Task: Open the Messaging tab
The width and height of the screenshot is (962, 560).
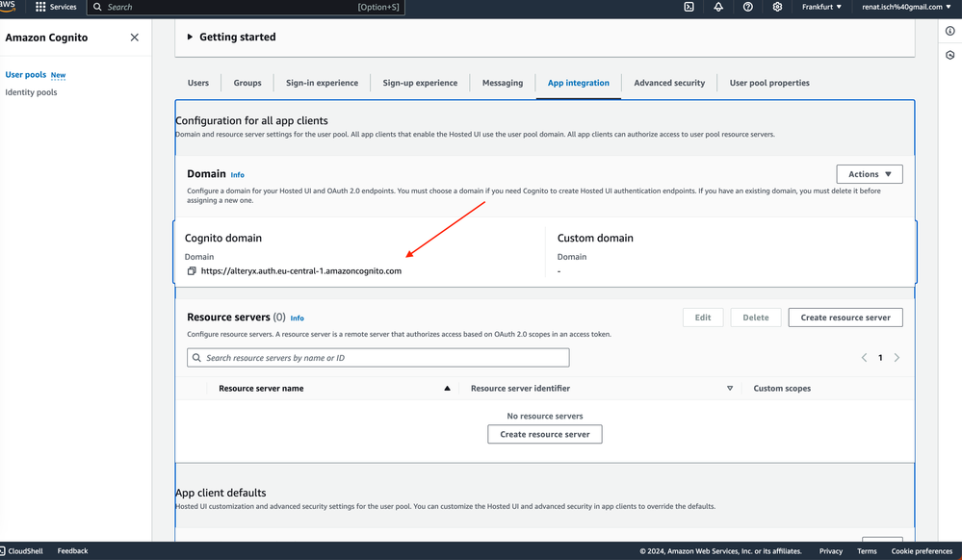Action: click(x=503, y=83)
